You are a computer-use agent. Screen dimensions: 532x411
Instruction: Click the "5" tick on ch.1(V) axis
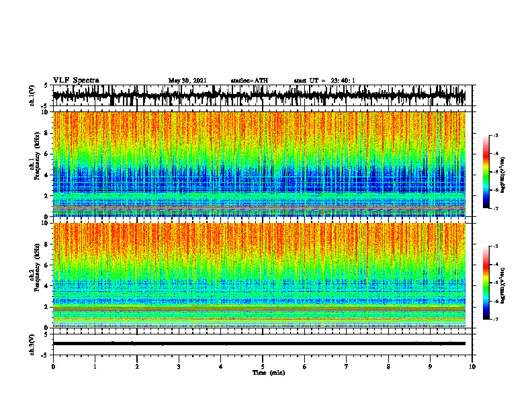point(46,85)
